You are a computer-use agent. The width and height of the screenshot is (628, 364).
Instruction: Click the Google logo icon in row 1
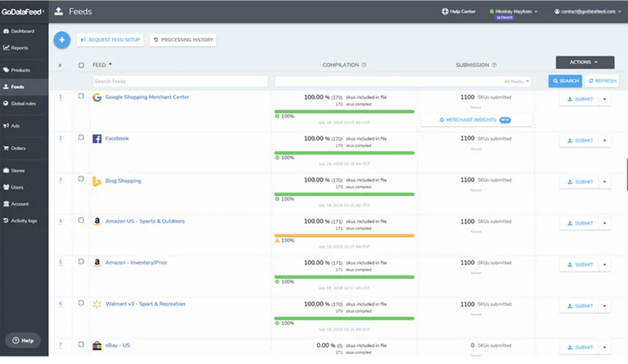[97, 97]
